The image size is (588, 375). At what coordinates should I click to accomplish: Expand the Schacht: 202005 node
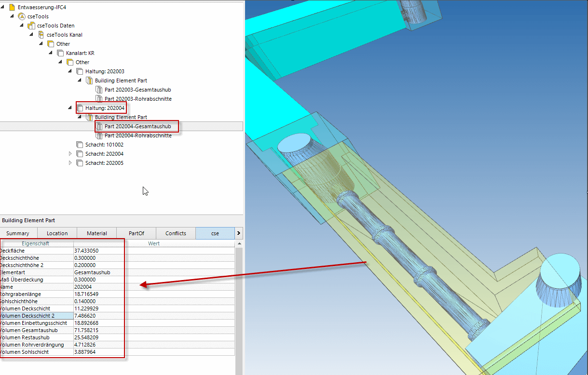click(x=70, y=163)
